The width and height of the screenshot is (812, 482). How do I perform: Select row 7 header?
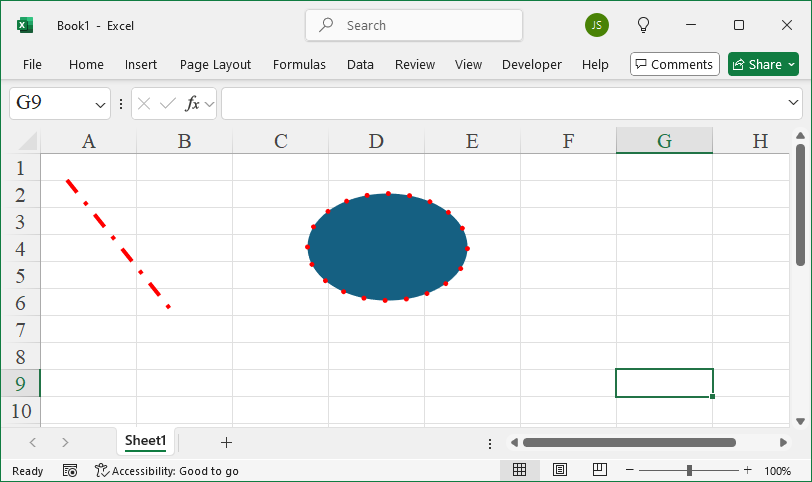point(20,329)
